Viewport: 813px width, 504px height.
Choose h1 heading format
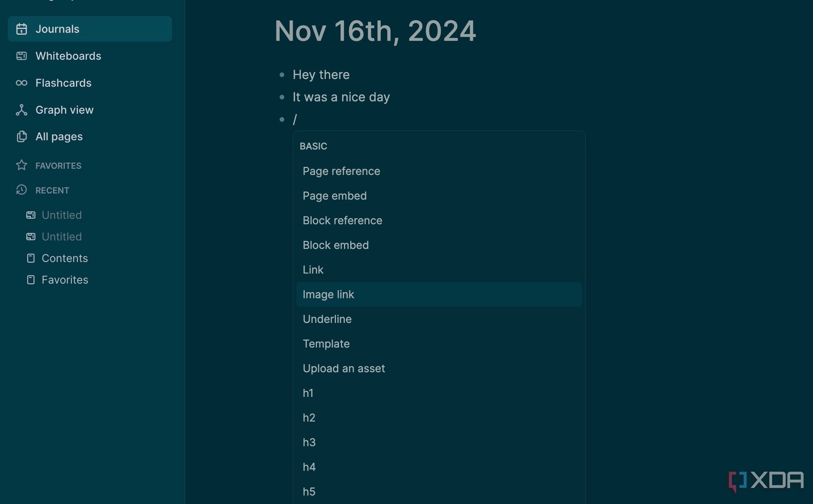(x=308, y=393)
